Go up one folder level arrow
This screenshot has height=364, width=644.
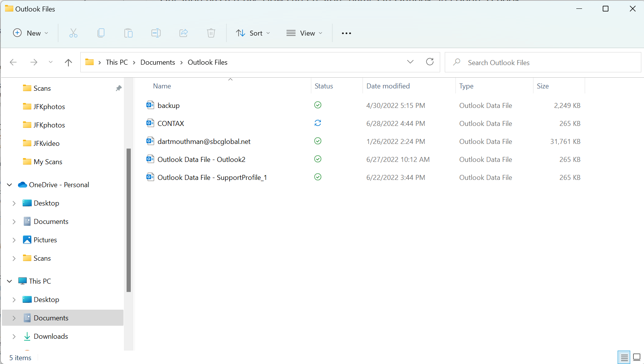(68, 62)
